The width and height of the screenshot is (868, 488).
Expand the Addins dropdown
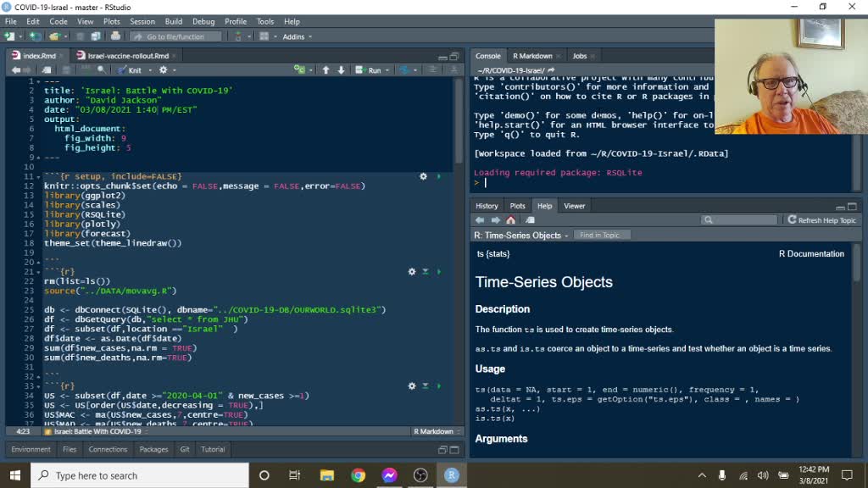pyautogui.click(x=298, y=36)
